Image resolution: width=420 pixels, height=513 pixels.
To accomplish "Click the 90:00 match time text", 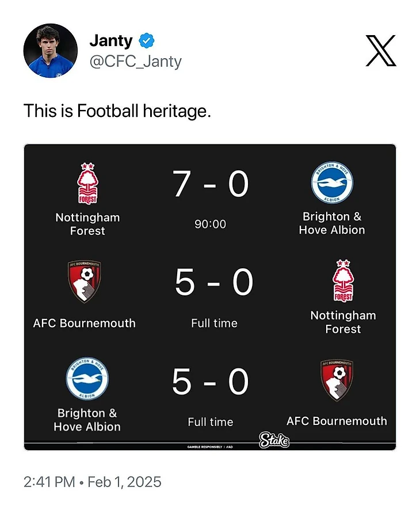I will [210, 224].
